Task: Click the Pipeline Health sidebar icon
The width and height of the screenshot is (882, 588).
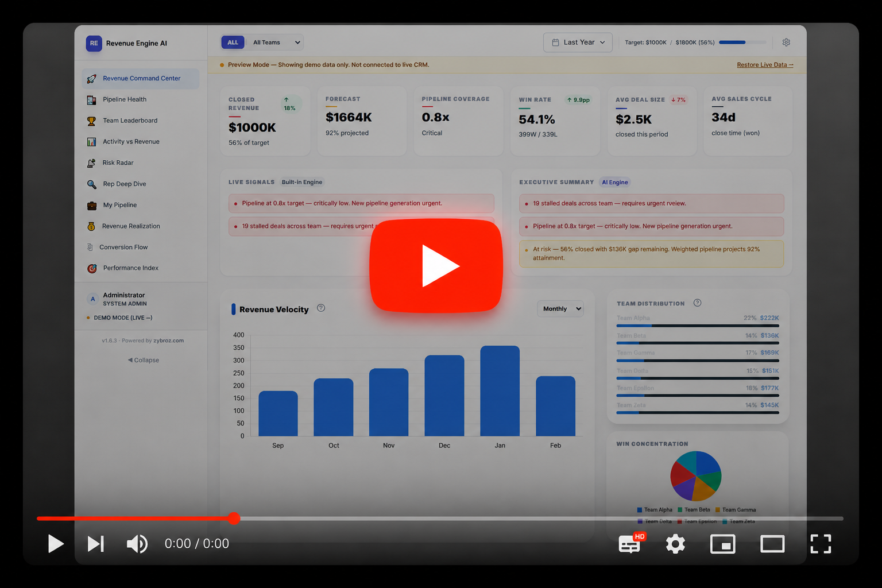Action: (91, 100)
